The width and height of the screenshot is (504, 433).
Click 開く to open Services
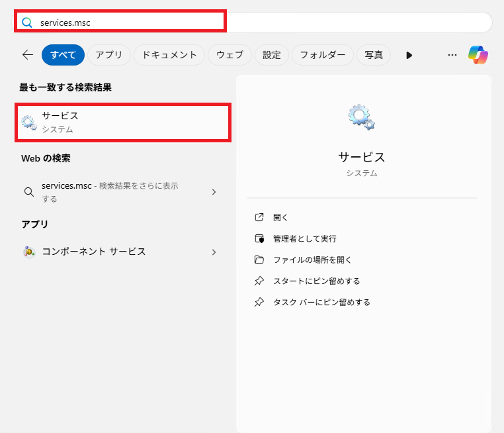point(281,217)
